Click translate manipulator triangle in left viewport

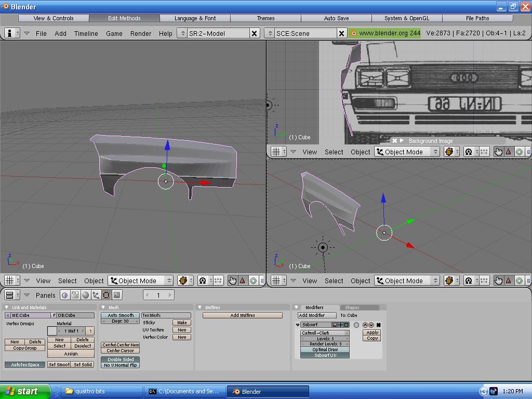click(242, 281)
